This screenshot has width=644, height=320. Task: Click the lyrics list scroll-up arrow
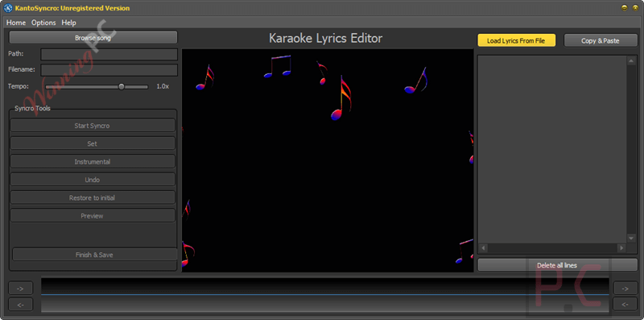click(x=631, y=61)
